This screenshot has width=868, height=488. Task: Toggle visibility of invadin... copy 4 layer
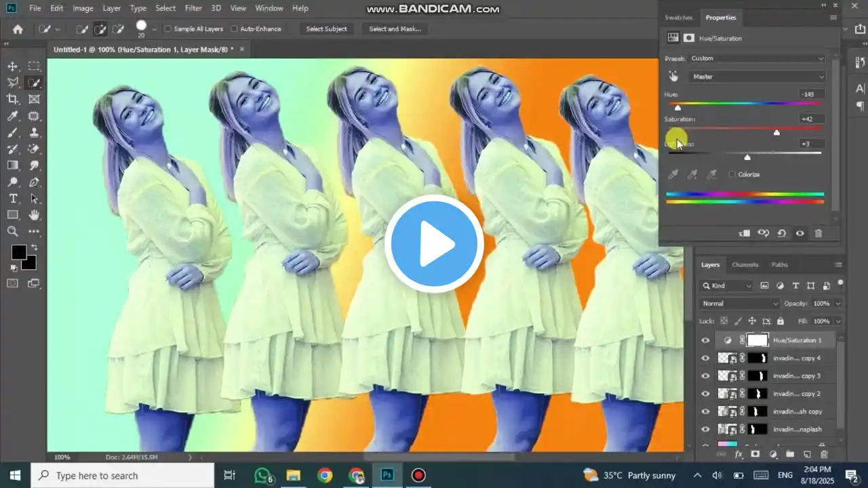[705, 358]
